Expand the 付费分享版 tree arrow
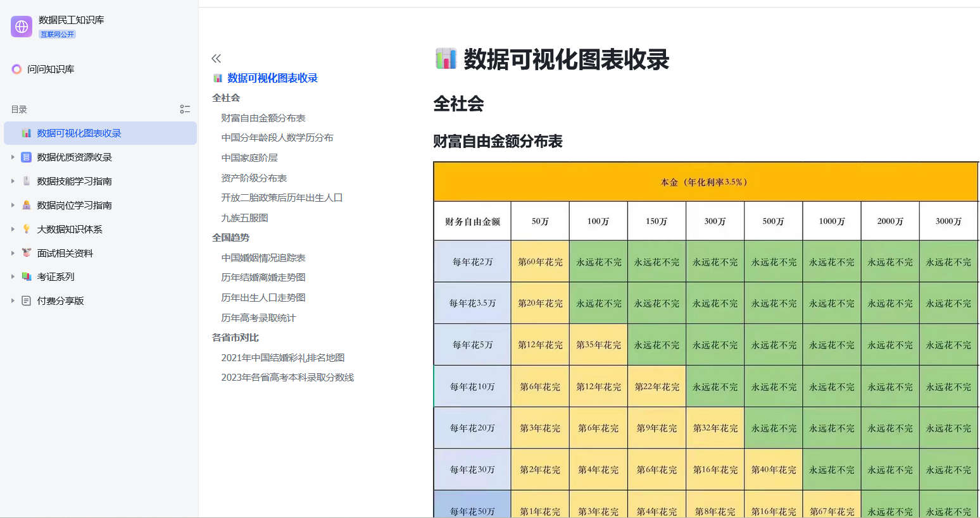This screenshot has width=980, height=518. coord(12,300)
